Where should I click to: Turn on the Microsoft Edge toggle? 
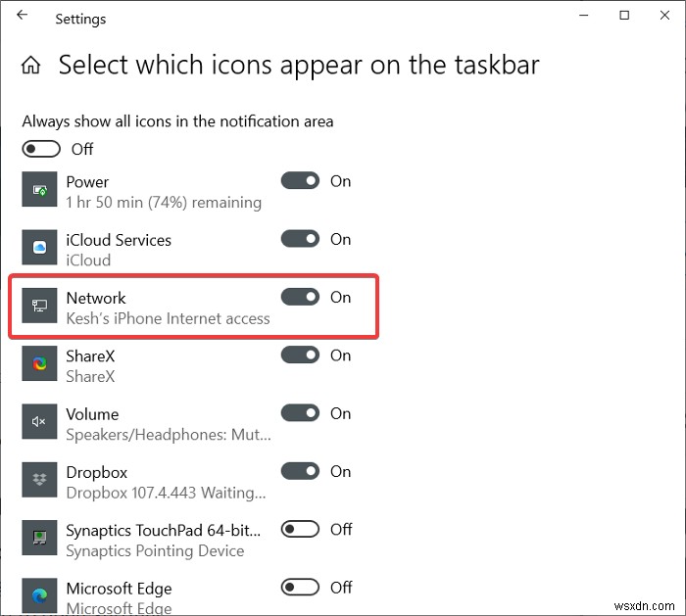coord(300,588)
